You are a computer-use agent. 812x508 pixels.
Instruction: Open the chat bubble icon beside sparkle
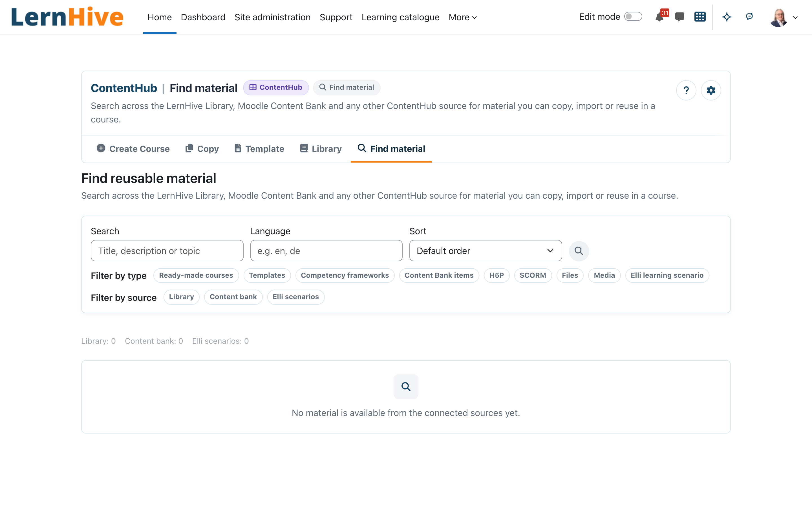(749, 16)
